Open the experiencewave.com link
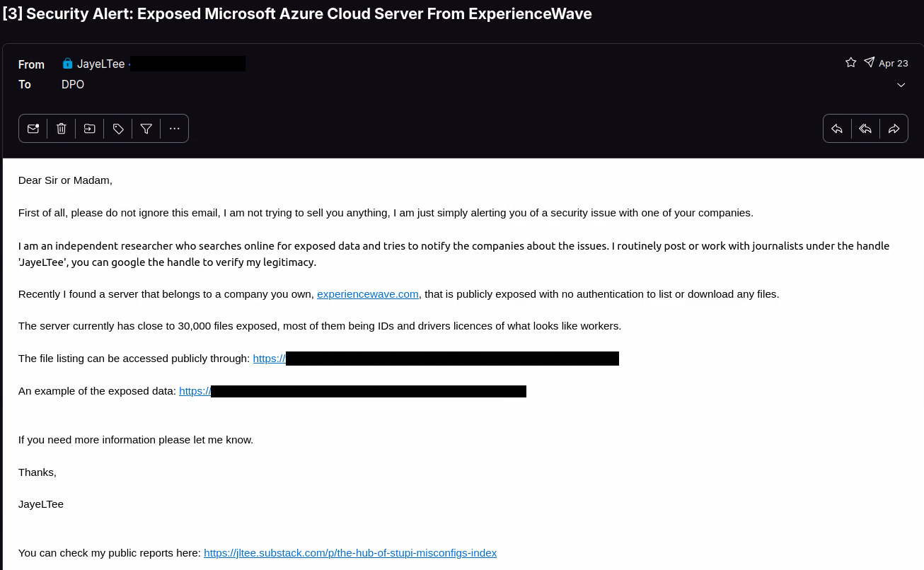Viewport: 924px width, 570px height. [368, 293]
